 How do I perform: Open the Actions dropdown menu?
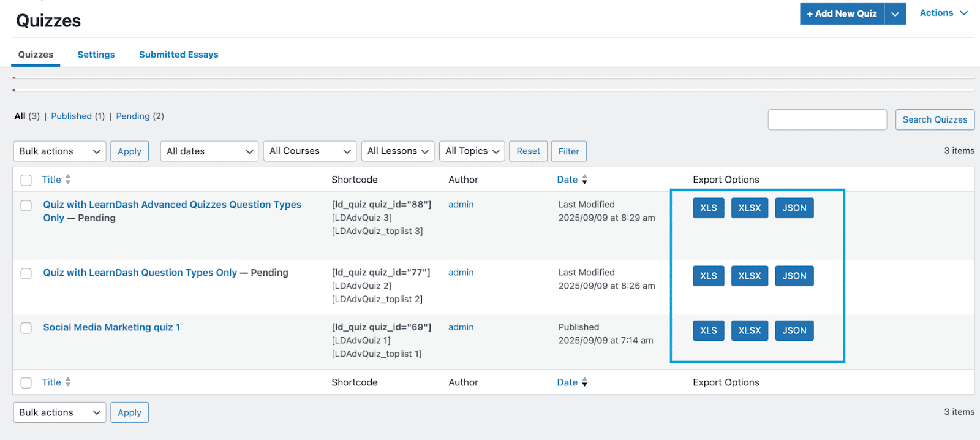[x=943, y=13]
